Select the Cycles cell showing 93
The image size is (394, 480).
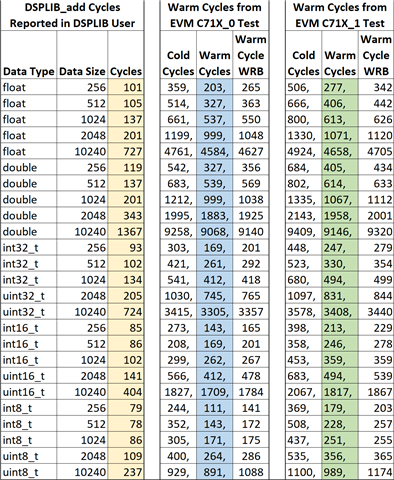pyautogui.click(x=126, y=248)
